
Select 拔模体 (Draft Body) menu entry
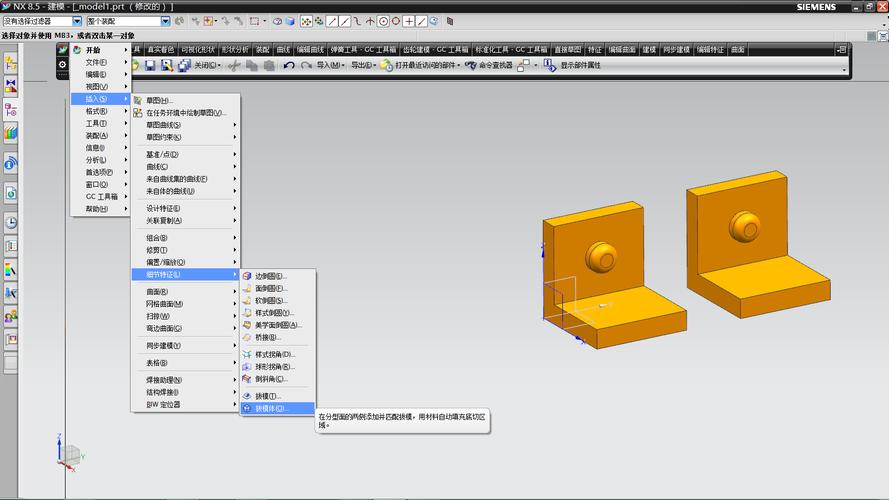269,408
